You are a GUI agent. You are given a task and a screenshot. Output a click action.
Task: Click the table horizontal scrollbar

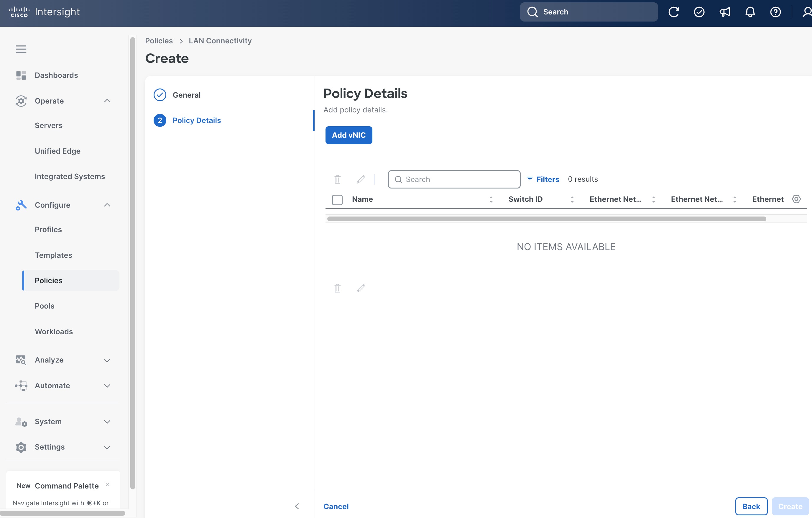(x=547, y=219)
